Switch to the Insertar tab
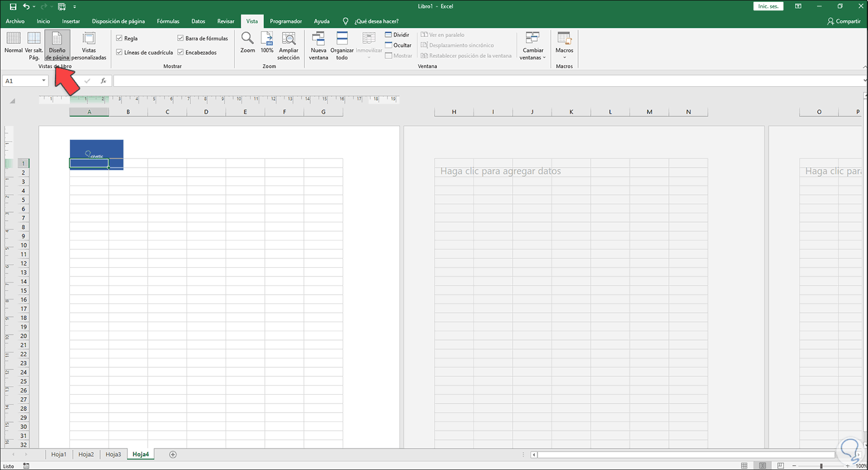This screenshot has height=470, width=868. (71, 21)
